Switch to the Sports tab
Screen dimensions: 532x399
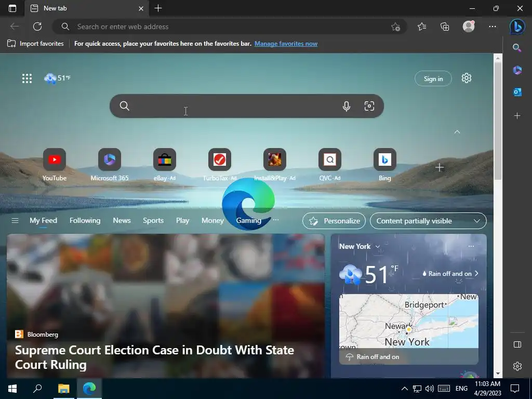tap(153, 220)
